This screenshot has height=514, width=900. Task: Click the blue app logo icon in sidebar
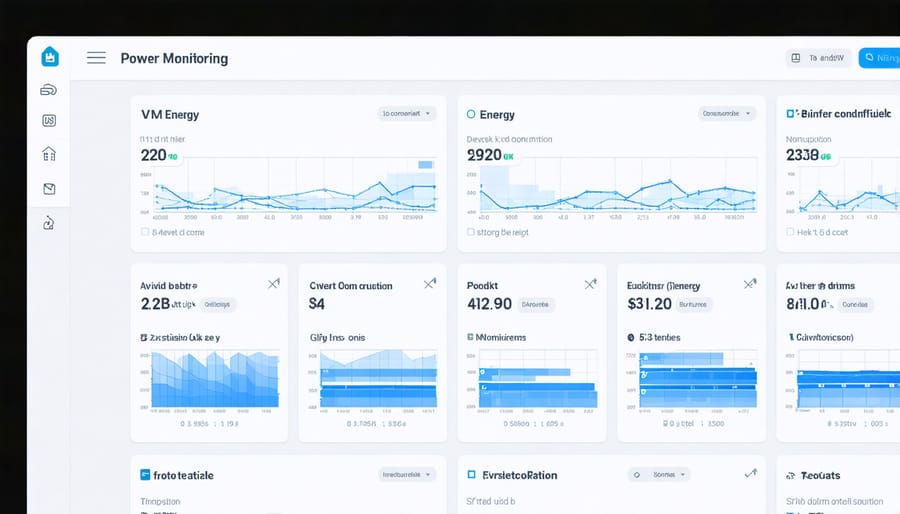(50, 57)
